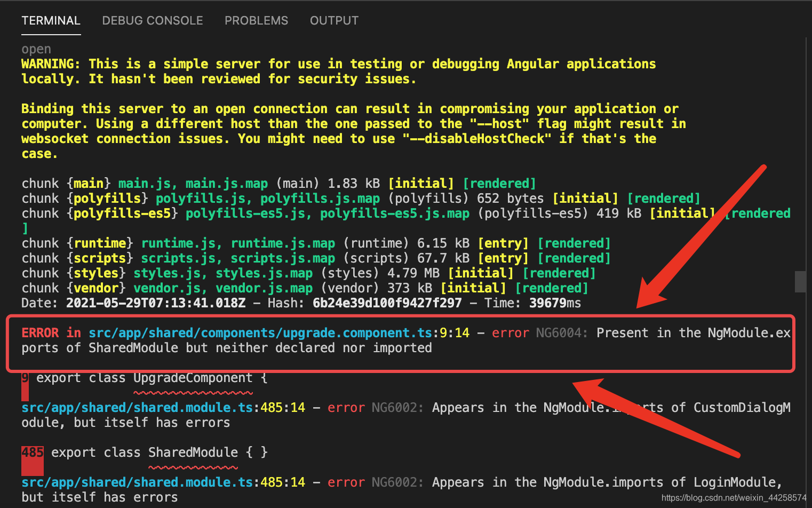This screenshot has width=812, height=508.
Task: Switch to the OUTPUT tab
Action: click(334, 21)
